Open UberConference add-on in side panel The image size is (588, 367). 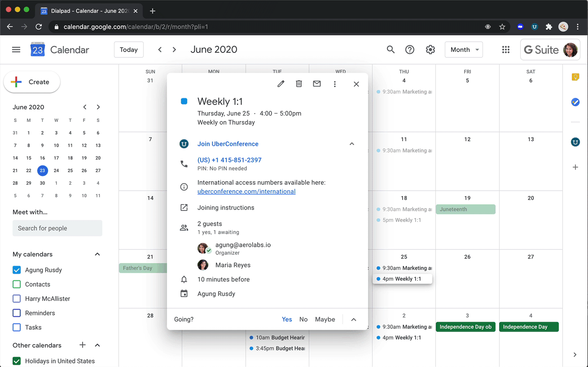[575, 142]
